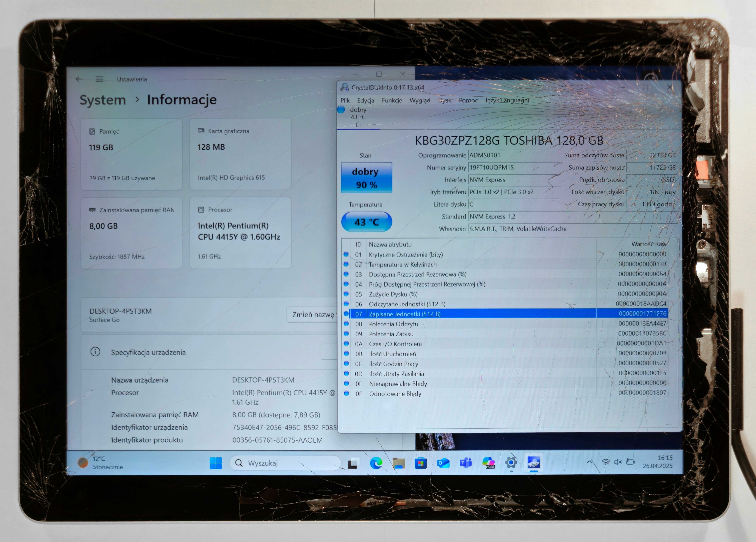Select row 06 Odczytane Jednostki (512 B)
The image size is (756, 542).
(x=505, y=304)
